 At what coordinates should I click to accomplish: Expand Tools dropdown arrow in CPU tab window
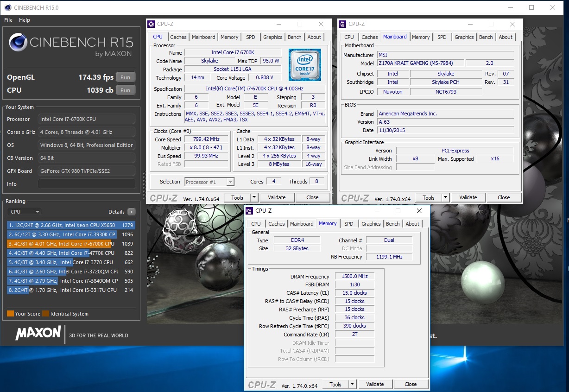(254, 197)
